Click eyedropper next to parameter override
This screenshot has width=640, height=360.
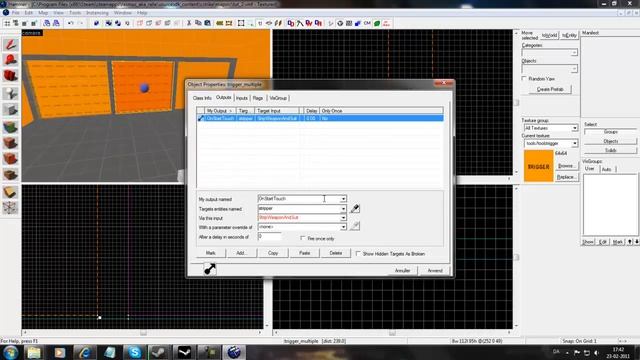click(355, 226)
